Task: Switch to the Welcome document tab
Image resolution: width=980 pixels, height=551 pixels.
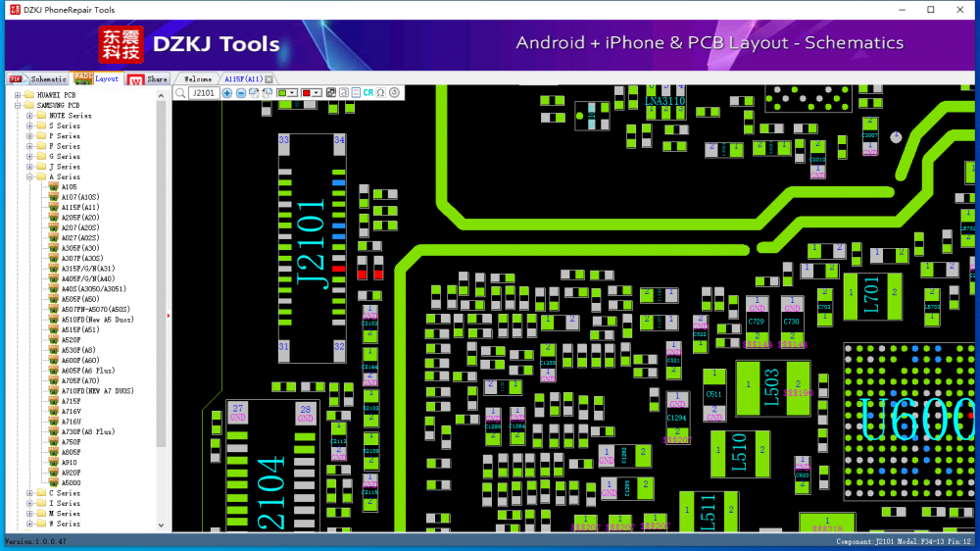Action: [198, 79]
